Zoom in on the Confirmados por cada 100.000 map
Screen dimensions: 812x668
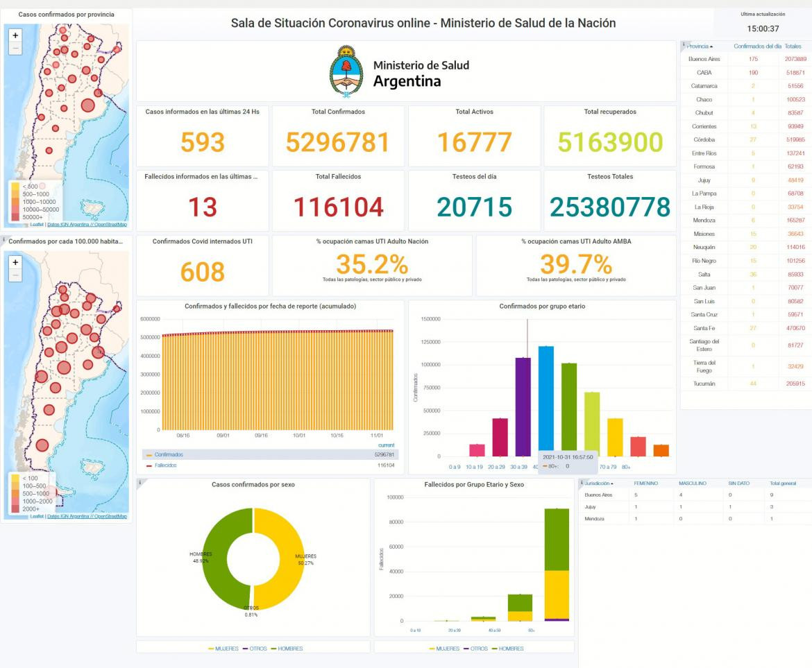click(x=15, y=262)
